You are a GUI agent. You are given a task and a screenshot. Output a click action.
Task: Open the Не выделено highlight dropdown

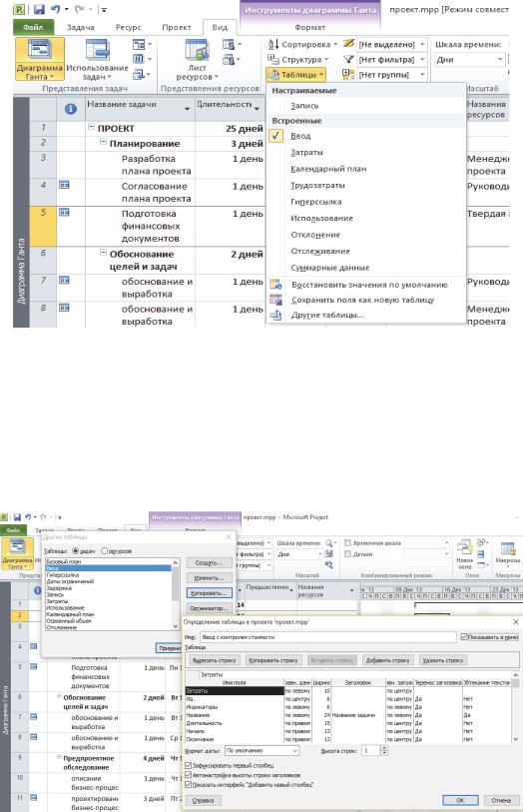click(422, 45)
